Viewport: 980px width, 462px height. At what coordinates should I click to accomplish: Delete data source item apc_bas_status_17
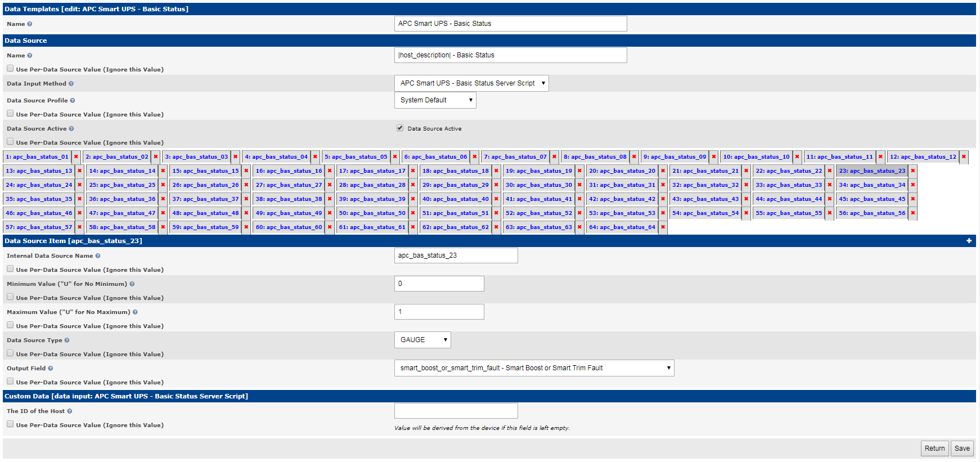[413, 171]
